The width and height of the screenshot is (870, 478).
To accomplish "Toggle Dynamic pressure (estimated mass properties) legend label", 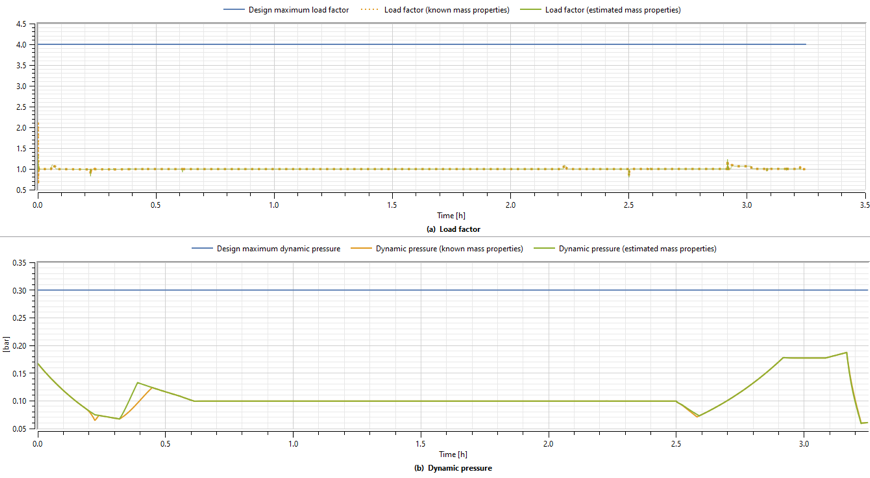I will [x=637, y=248].
